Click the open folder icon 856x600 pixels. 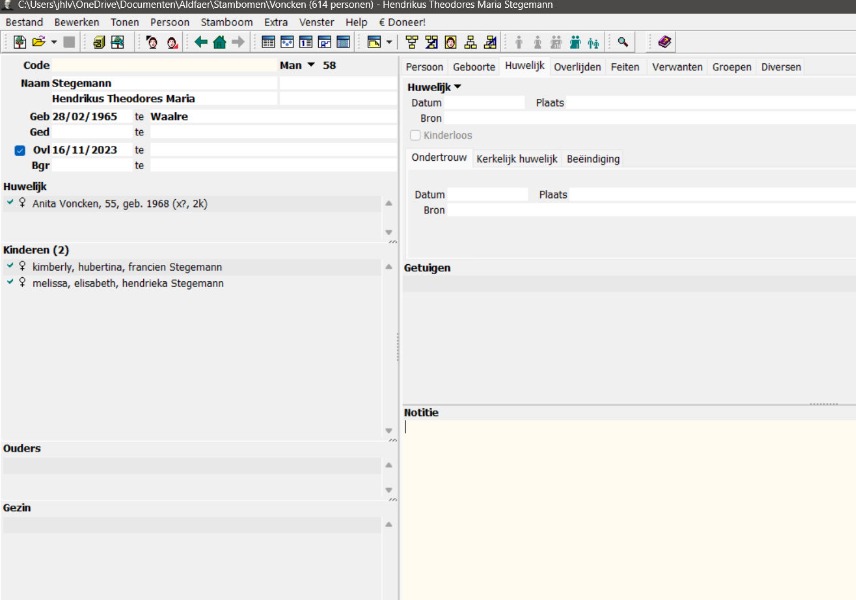coord(38,42)
